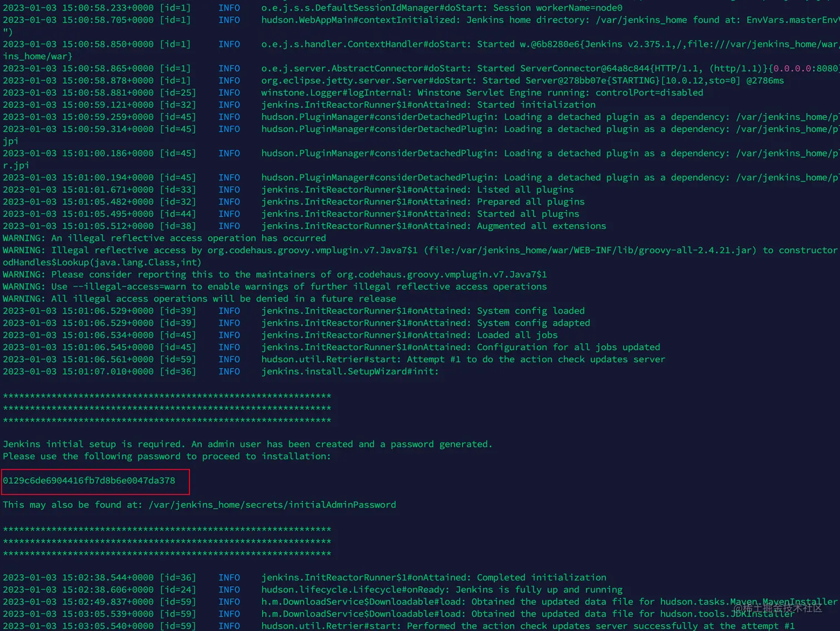The height and width of the screenshot is (631, 840).
Task: Click 'Attempt #1 to do the action' message
Action: pyautogui.click(x=479, y=360)
